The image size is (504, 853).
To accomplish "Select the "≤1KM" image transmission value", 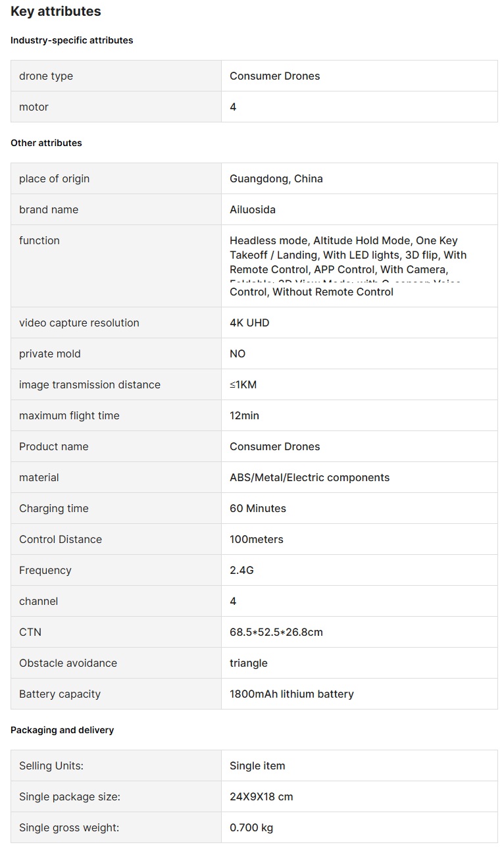I will point(243,384).
